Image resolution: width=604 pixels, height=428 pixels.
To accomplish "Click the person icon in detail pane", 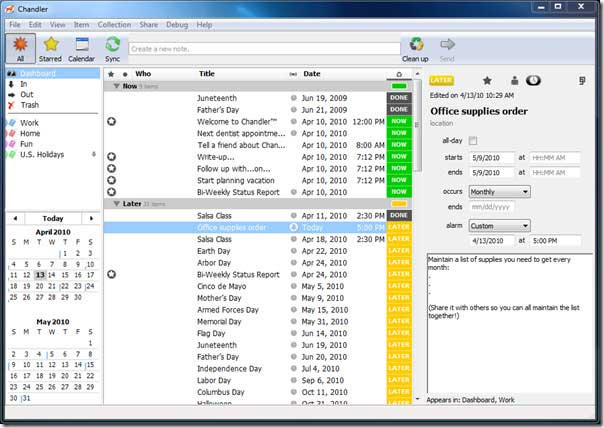I will [x=514, y=80].
